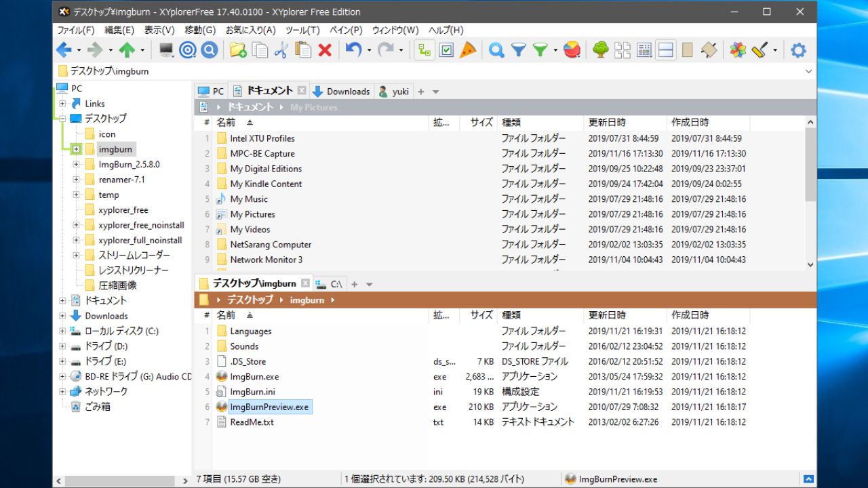Create a new folder via toolbar icon
This screenshot has height=488, width=868.
pyautogui.click(x=237, y=49)
